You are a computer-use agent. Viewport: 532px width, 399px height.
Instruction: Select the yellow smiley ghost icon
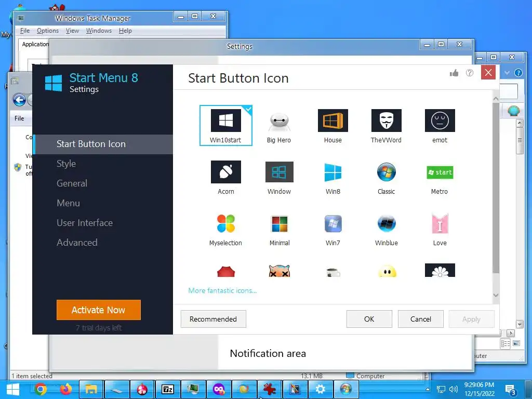387,271
